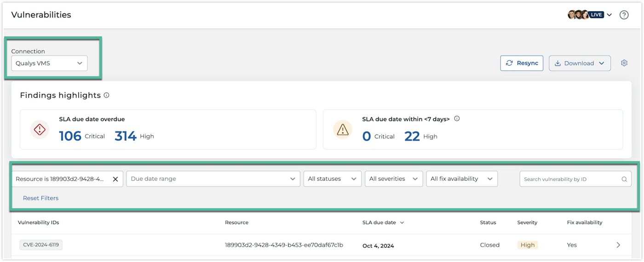
Task: Open the All fix availability dropdown
Action: [x=462, y=179]
